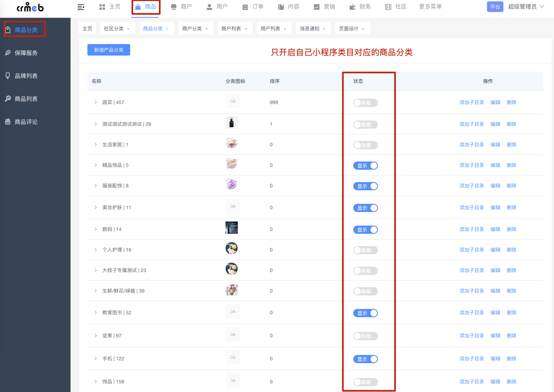
Task: Click the 用户 person icon
Action: [x=209, y=7]
